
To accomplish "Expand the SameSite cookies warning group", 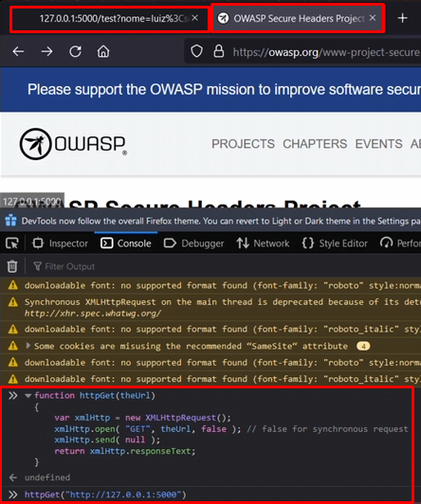I will point(28,346).
